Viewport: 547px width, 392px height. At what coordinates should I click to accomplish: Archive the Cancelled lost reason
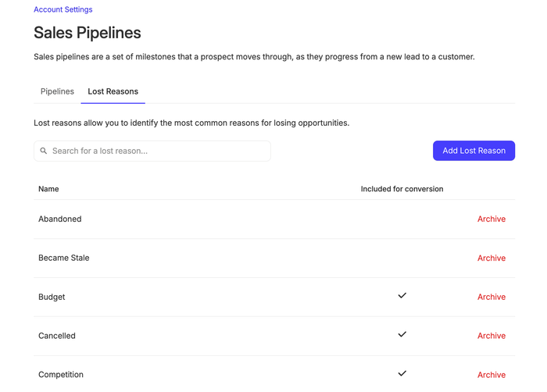[491, 336]
